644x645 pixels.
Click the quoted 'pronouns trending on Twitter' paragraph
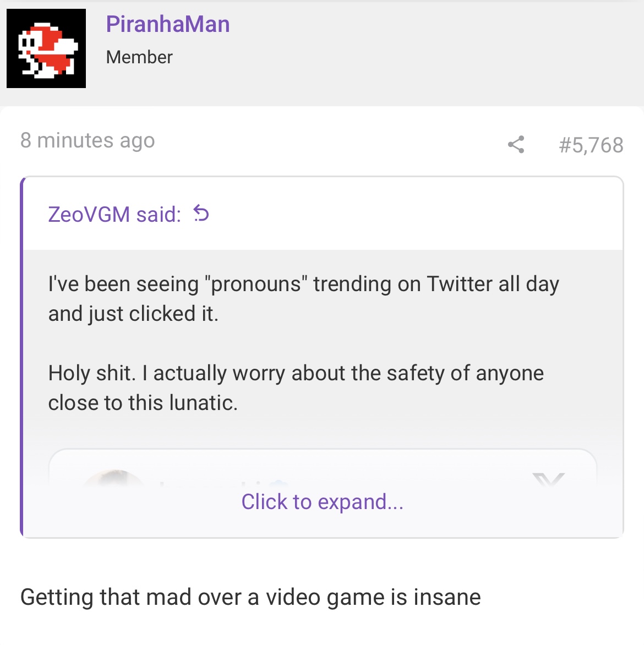[304, 299]
